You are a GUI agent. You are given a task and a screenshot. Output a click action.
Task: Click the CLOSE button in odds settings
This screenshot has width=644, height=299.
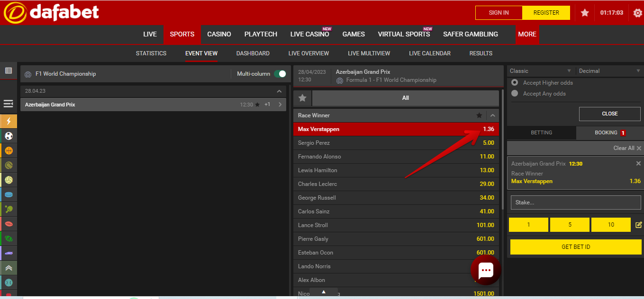click(610, 114)
